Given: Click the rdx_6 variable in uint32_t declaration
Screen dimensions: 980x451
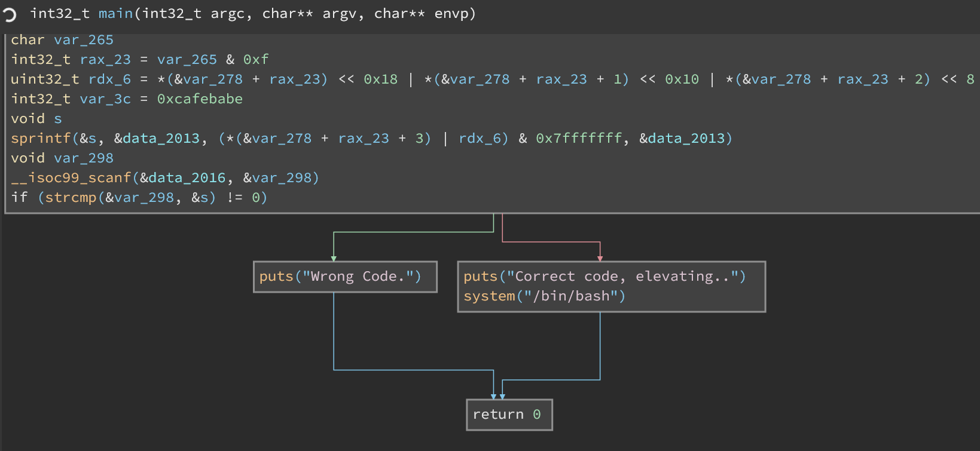Looking at the screenshot, I should click(x=109, y=79).
